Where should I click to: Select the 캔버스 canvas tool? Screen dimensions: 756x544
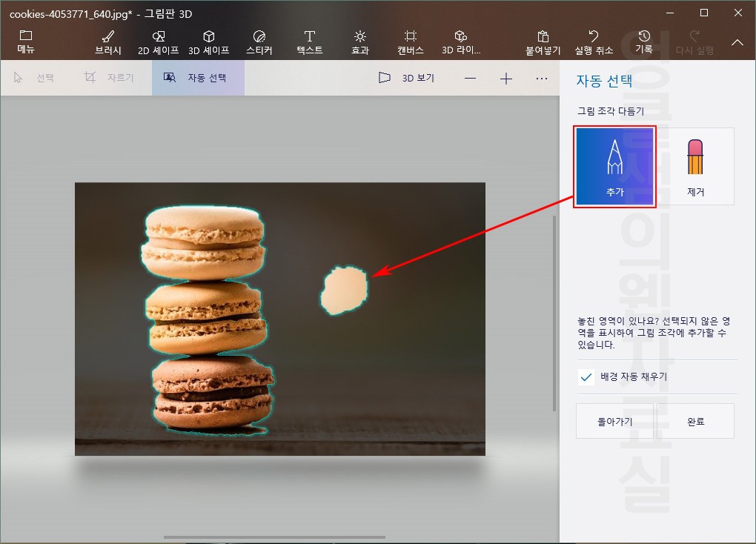410,41
